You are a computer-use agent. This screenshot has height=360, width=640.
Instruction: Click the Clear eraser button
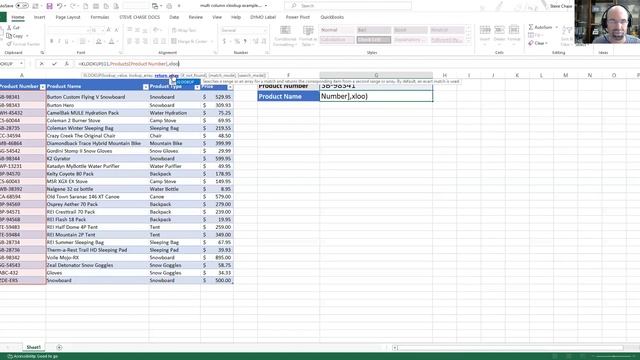tap(538, 43)
